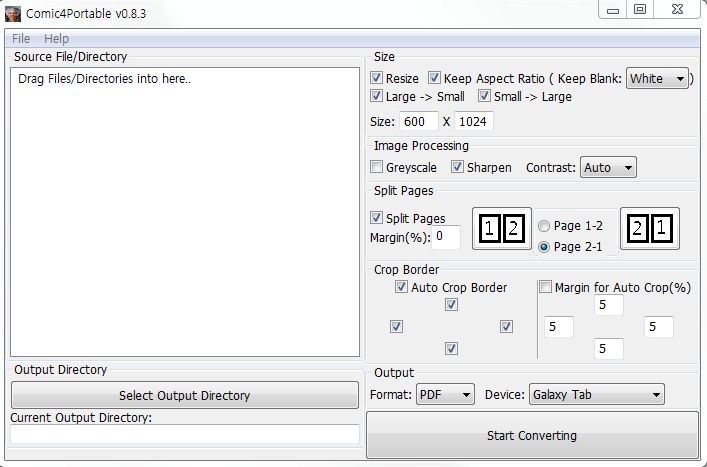Viewport: 707px width, 467px height.
Task: Click the source file drop area
Action: (x=185, y=212)
